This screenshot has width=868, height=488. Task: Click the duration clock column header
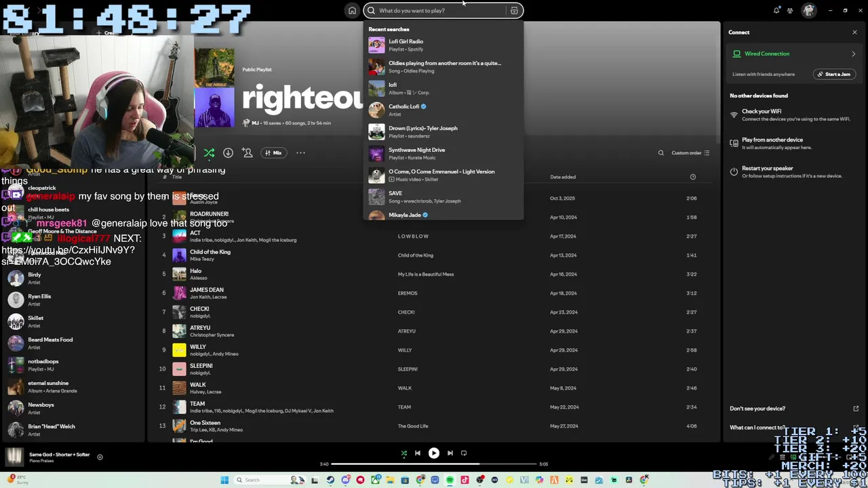(x=692, y=177)
